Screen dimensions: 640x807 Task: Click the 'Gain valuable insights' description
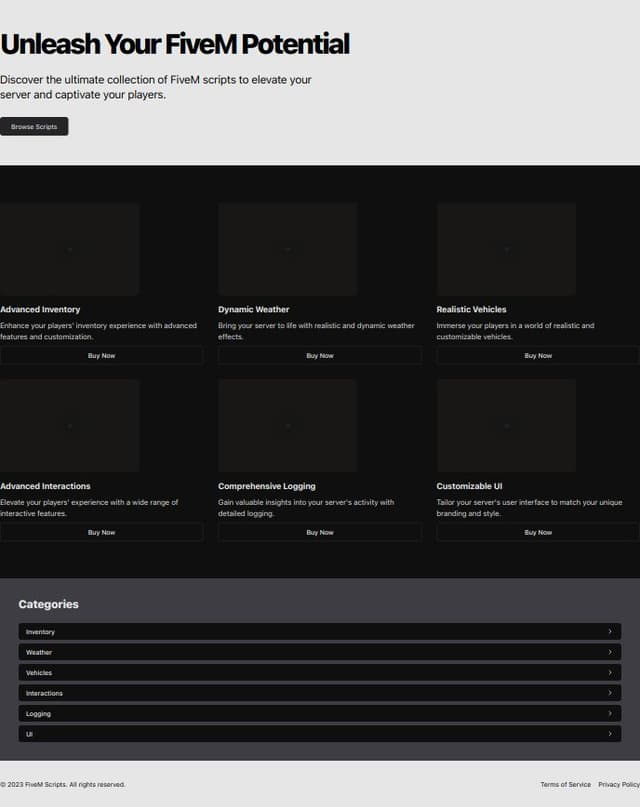pos(306,507)
